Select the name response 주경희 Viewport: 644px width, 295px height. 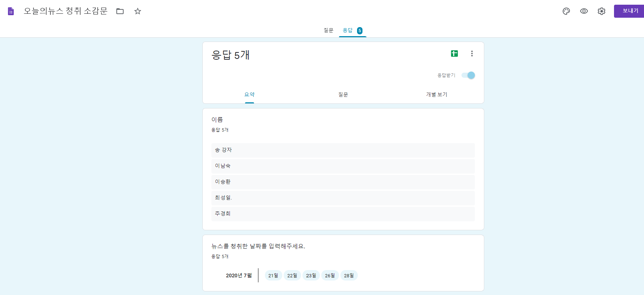(x=343, y=214)
